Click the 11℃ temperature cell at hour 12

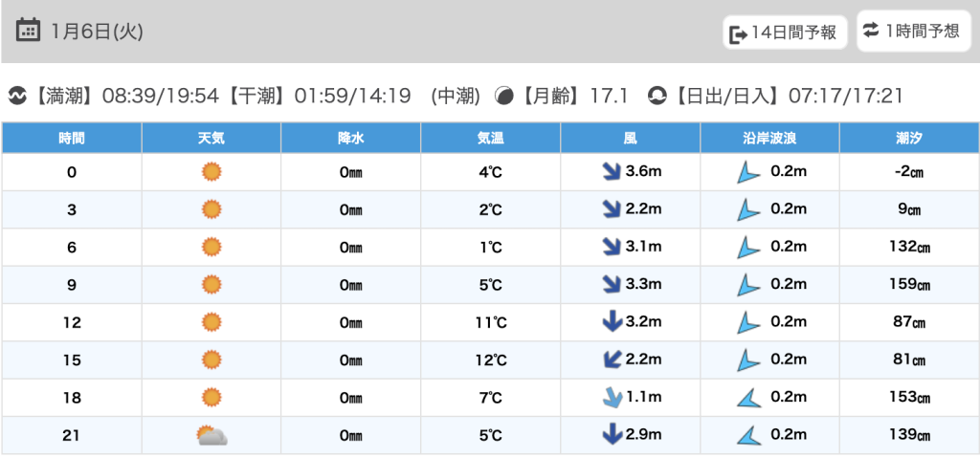pyautogui.click(x=490, y=322)
